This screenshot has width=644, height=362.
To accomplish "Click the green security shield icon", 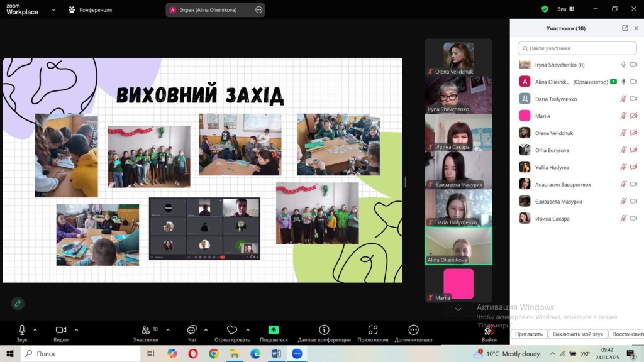I will (x=545, y=9).
